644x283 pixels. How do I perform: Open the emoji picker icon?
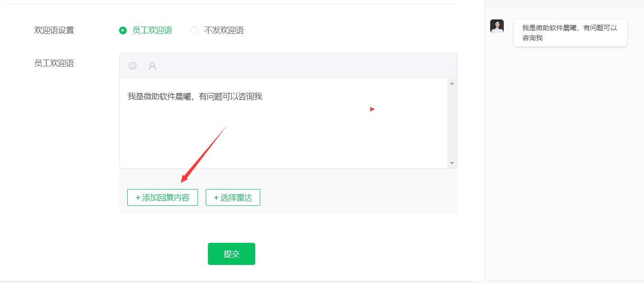click(133, 66)
